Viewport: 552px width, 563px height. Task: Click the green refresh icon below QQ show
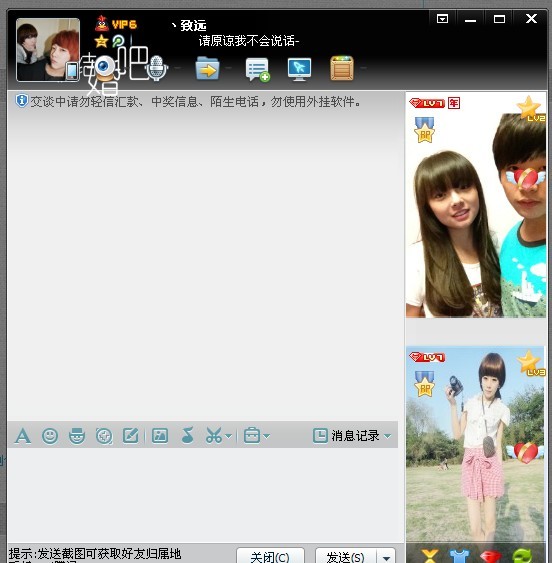pyautogui.click(x=523, y=556)
